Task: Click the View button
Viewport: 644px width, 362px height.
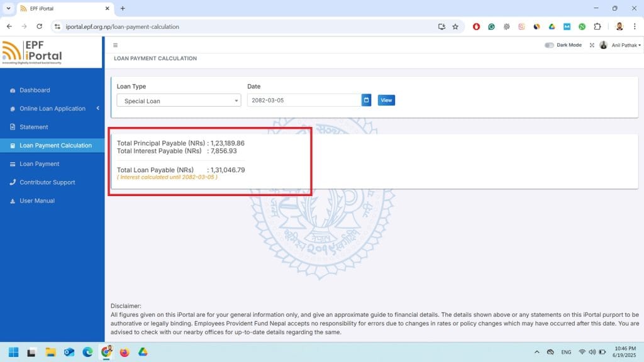Action: (x=386, y=100)
